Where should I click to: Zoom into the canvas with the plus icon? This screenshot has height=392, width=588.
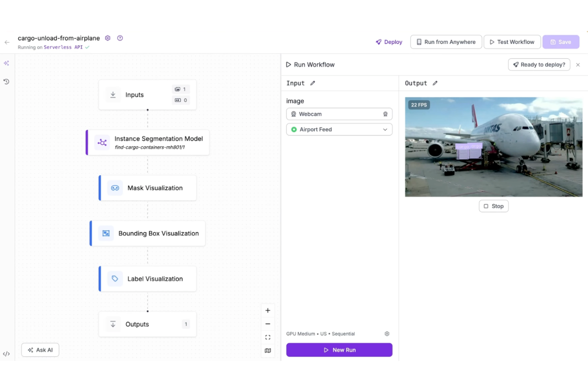pyautogui.click(x=268, y=310)
